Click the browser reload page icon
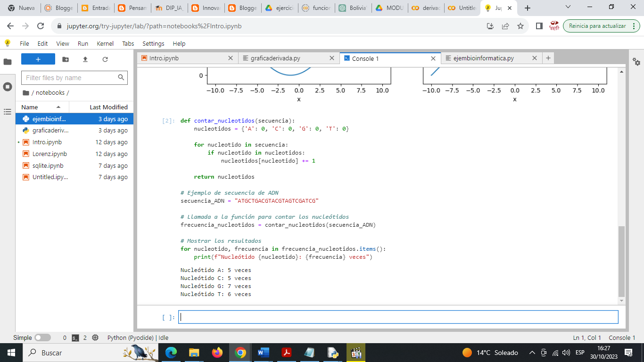Screen dimensions: 644x362 click(41, 26)
